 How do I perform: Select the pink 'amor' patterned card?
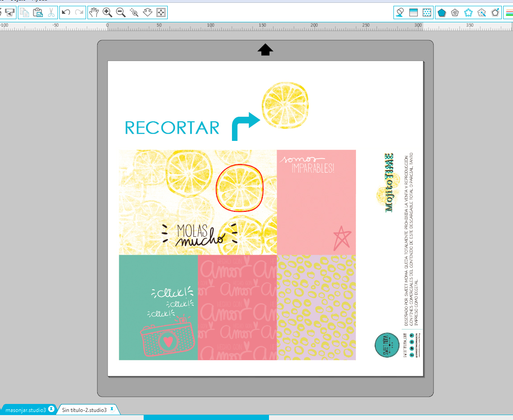(x=237, y=308)
